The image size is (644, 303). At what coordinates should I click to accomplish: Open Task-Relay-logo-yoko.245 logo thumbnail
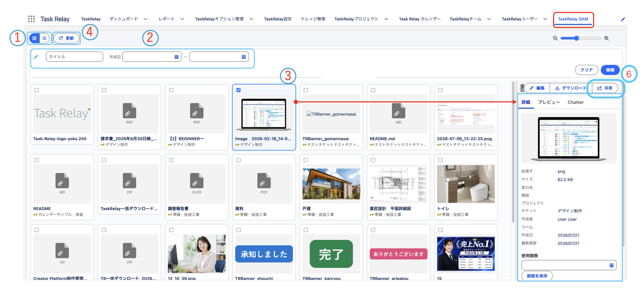pyautogui.click(x=62, y=114)
